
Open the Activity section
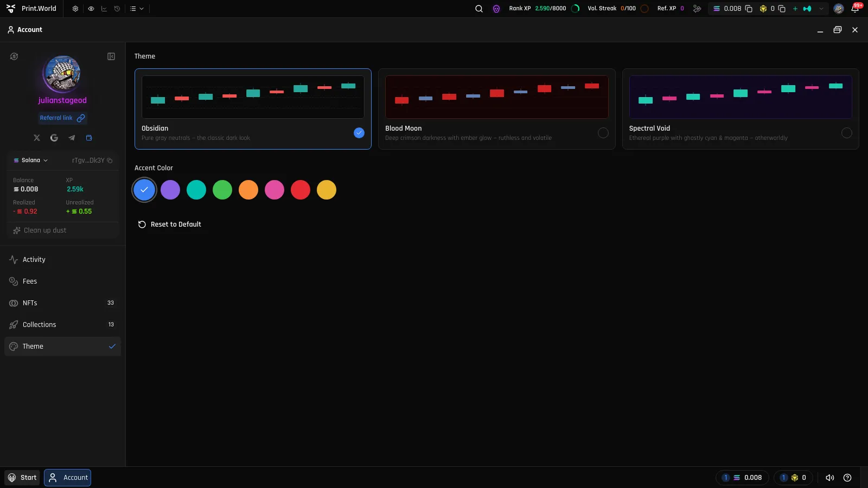62,260
